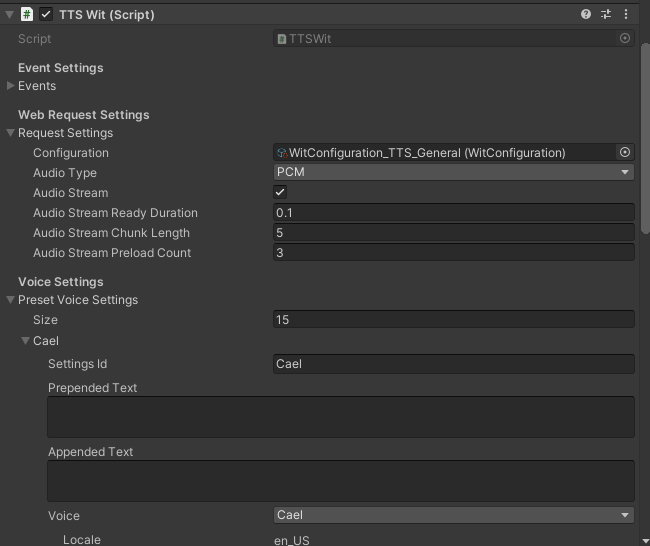Open the Audio Type PCM dropdown
The height and width of the screenshot is (546, 650).
454,172
